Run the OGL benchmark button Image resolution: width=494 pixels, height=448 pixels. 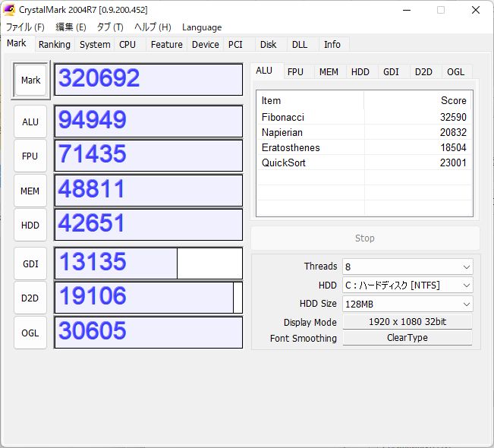(x=30, y=333)
